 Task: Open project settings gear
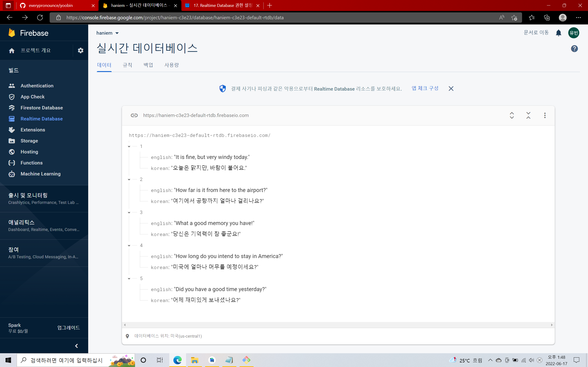[x=80, y=50]
